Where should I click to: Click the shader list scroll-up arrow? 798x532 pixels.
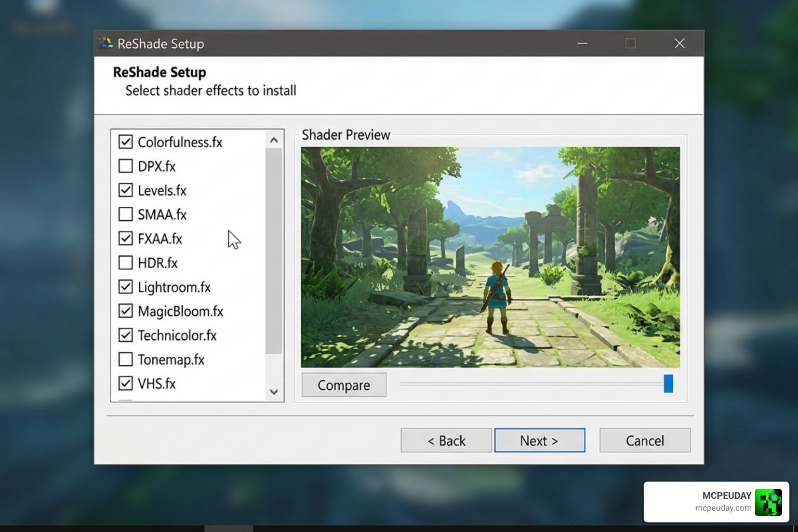pyautogui.click(x=274, y=140)
